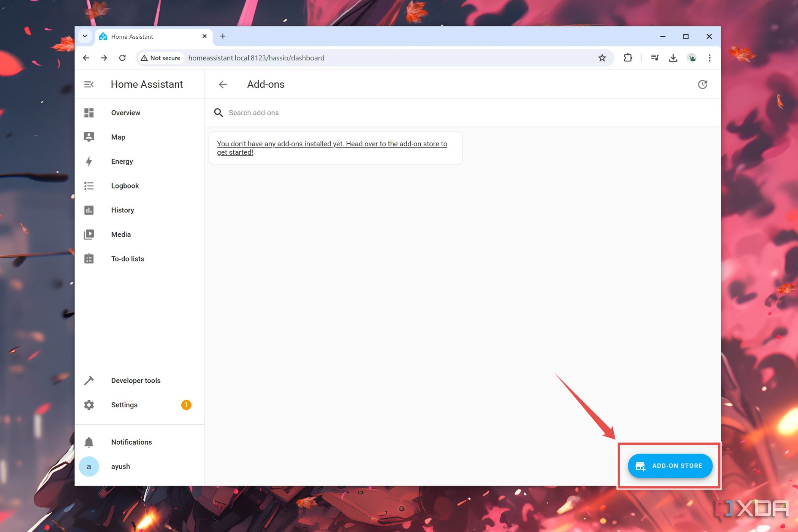
Task: Open the ayush user avatar
Action: point(89,466)
